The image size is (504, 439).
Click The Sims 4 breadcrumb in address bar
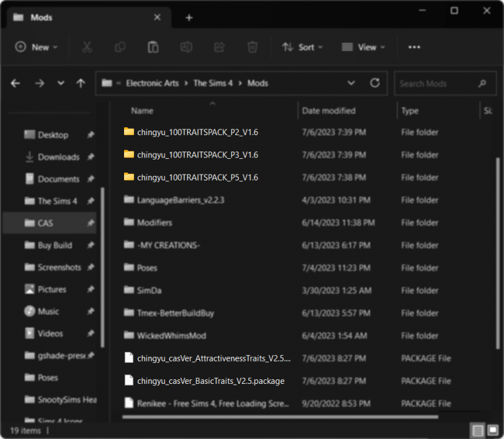[x=213, y=83]
